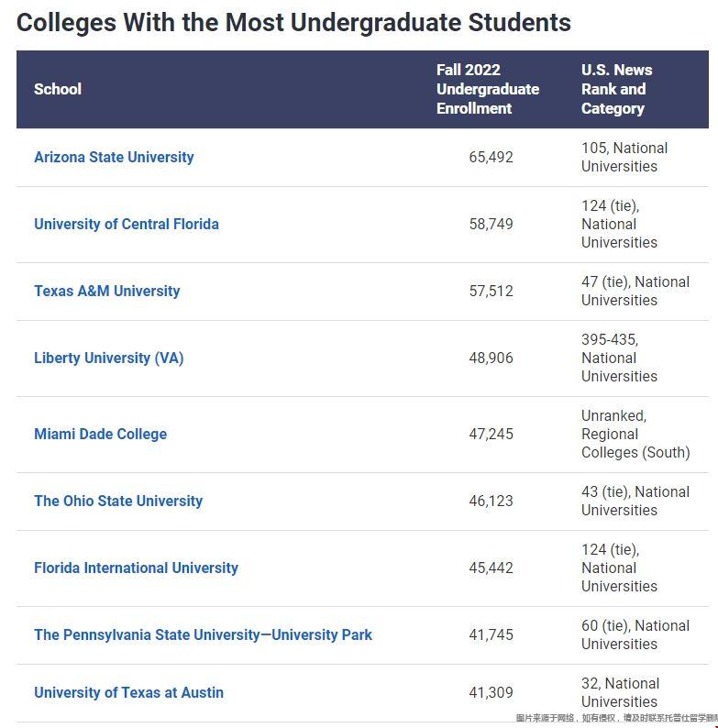Click the Unranked, Regional Colleges (South) cell
The width and height of the screenshot is (718, 728).
(635, 434)
